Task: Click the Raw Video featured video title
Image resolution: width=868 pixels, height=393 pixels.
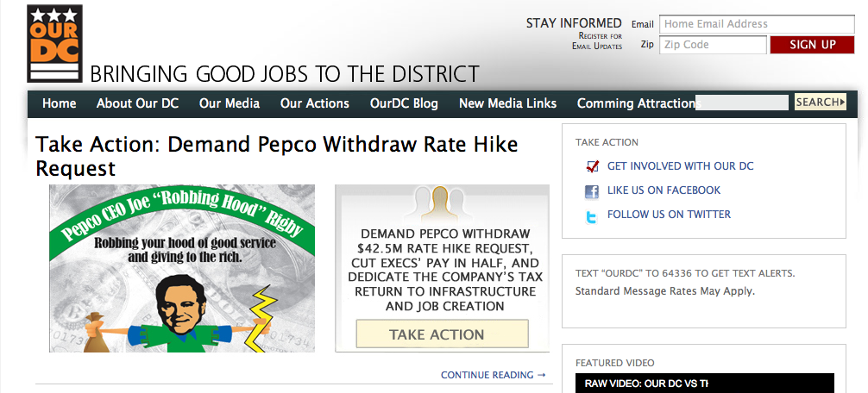Action: (646, 383)
